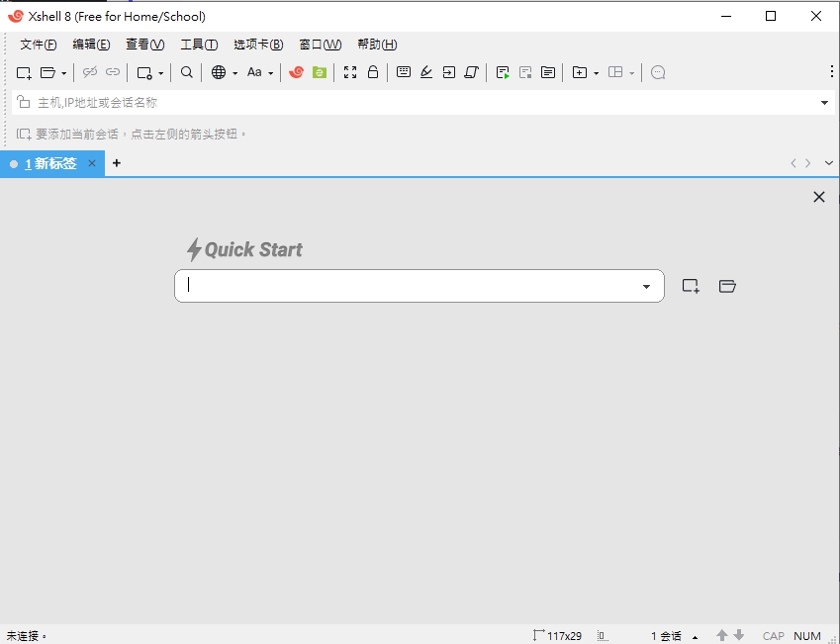
Task: Click the new session icon beside Quick Start
Action: [691, 286]
